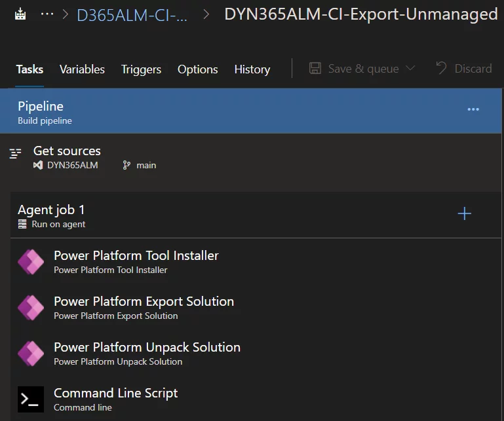Add a task to Agent job 1
The width and height of the screenshot is (504, 421).
pyautogui.click(x=465, y=213)
